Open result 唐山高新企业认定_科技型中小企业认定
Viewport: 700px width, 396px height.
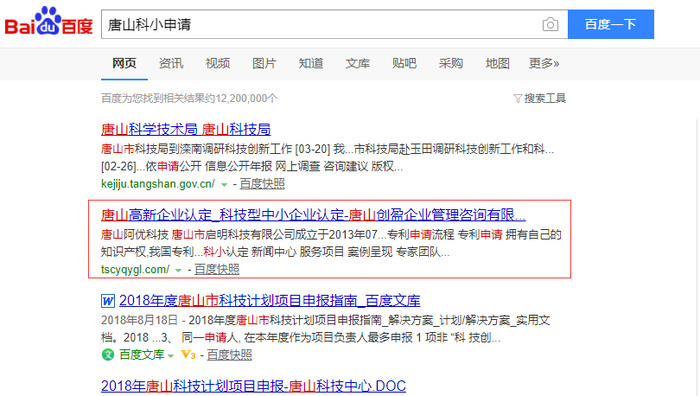point(313,215)
